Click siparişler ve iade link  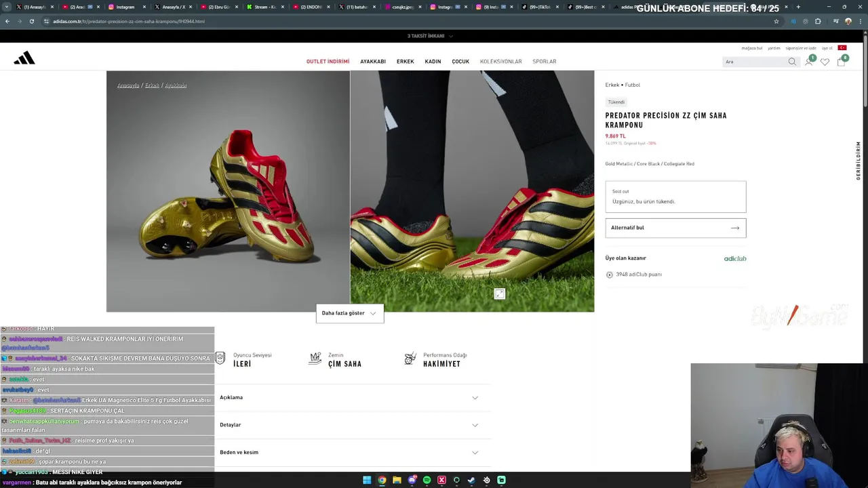coord(801,48)
